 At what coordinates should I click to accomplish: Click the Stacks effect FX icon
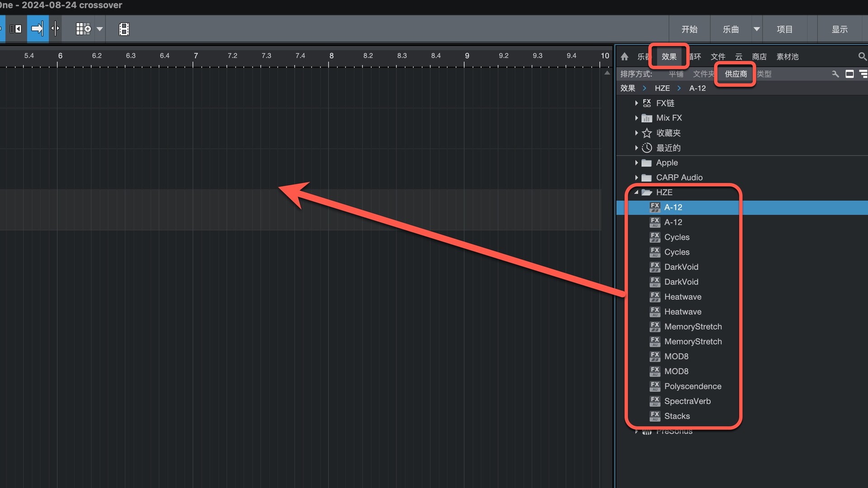coord(655,416)
